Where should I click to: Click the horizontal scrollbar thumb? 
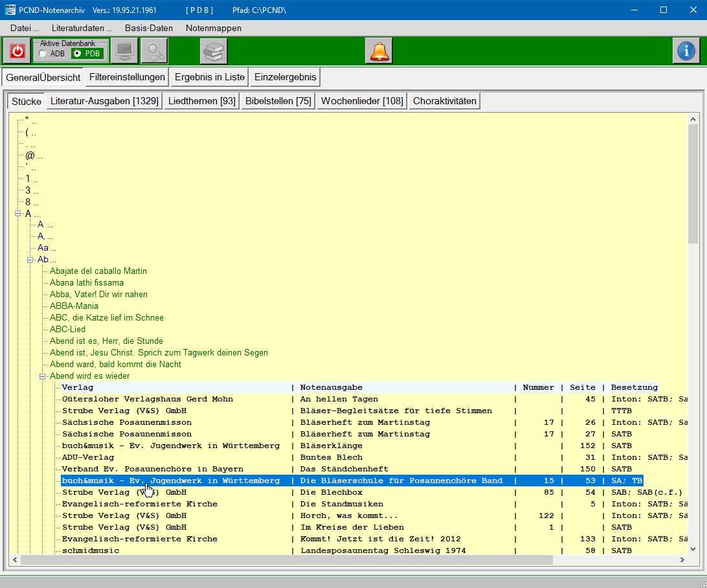(x=287, y=560)
